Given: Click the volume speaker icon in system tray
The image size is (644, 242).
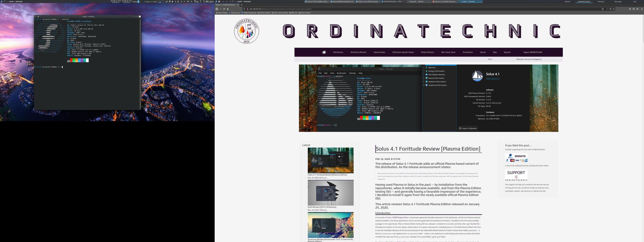Looking at the screenshot, I should pyautogui.click(x=172, y=1).
